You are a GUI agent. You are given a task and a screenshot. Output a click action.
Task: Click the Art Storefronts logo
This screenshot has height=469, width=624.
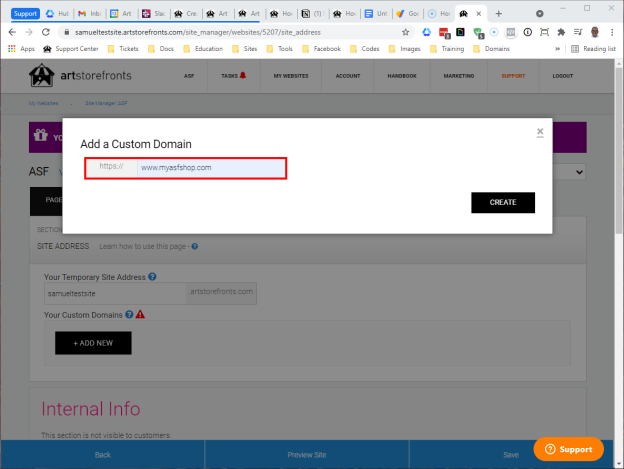tap(80, 75)
